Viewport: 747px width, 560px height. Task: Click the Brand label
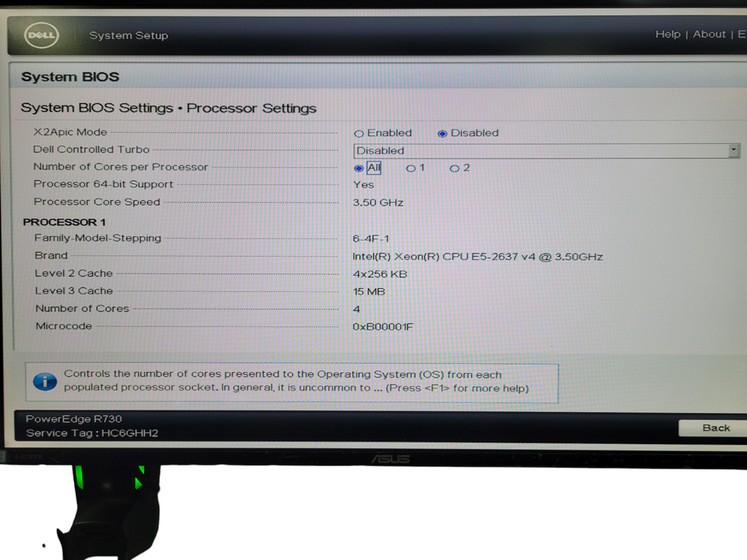[51, 255]
